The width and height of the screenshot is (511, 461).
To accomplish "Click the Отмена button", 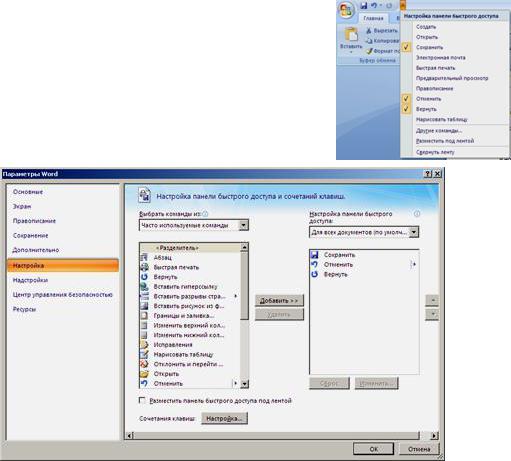I will (419, 449).
